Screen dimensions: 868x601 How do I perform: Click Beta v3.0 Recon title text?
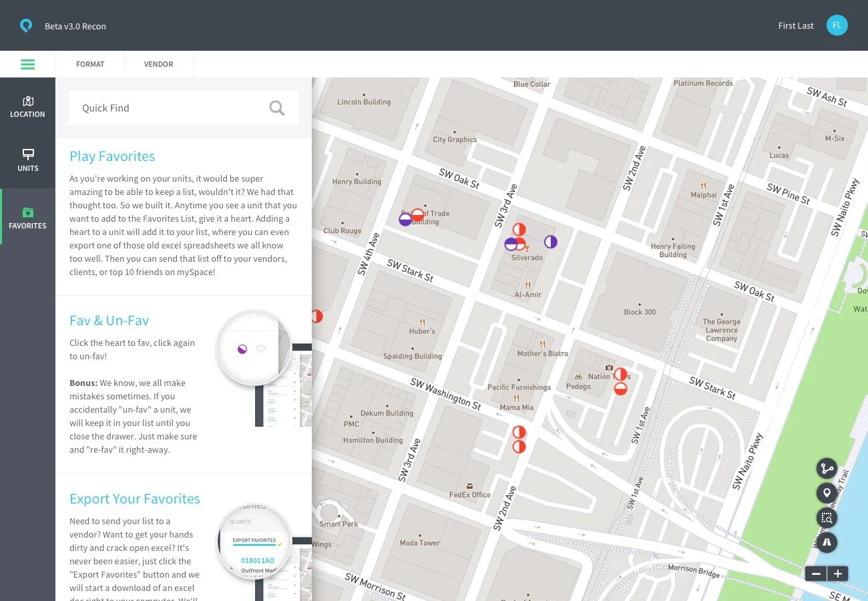[x=75, y=27]
